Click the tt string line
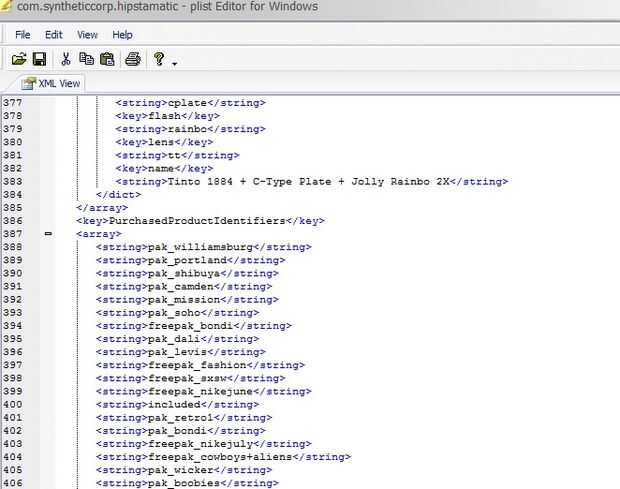The width and height of the screenshot is (620, 489). point(177,155)
